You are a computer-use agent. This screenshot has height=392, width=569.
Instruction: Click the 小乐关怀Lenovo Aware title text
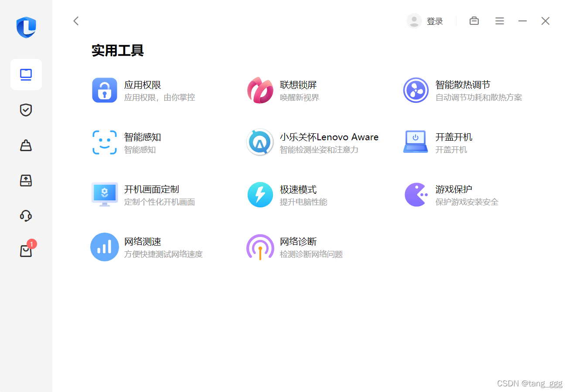[x=329, y=137]
